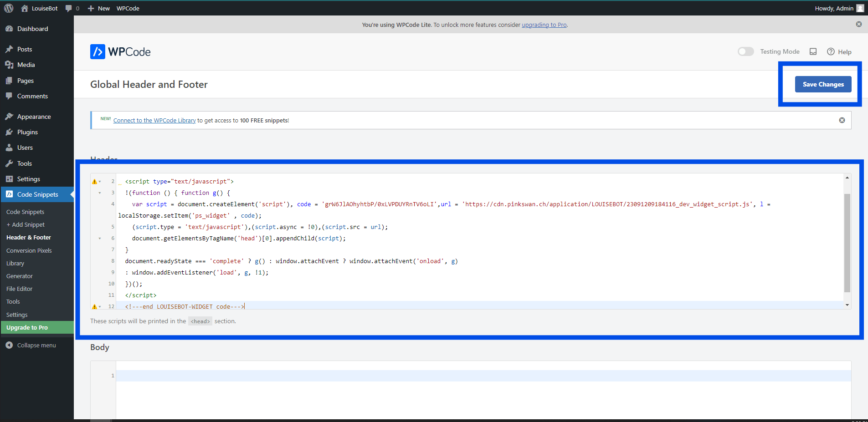
Task: Click the Plugins plug icon
Action: click(x=9, y=132)
